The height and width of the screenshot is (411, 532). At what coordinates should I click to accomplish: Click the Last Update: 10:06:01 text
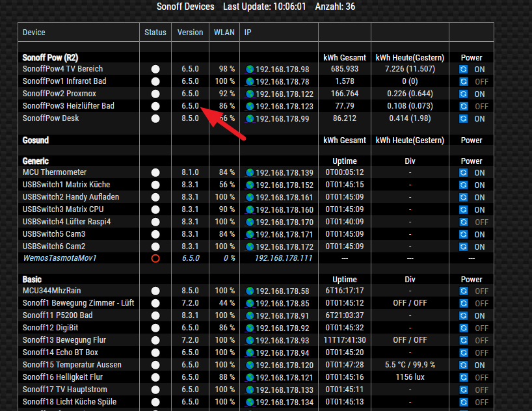pyautogui.click(x=264, y=7)
